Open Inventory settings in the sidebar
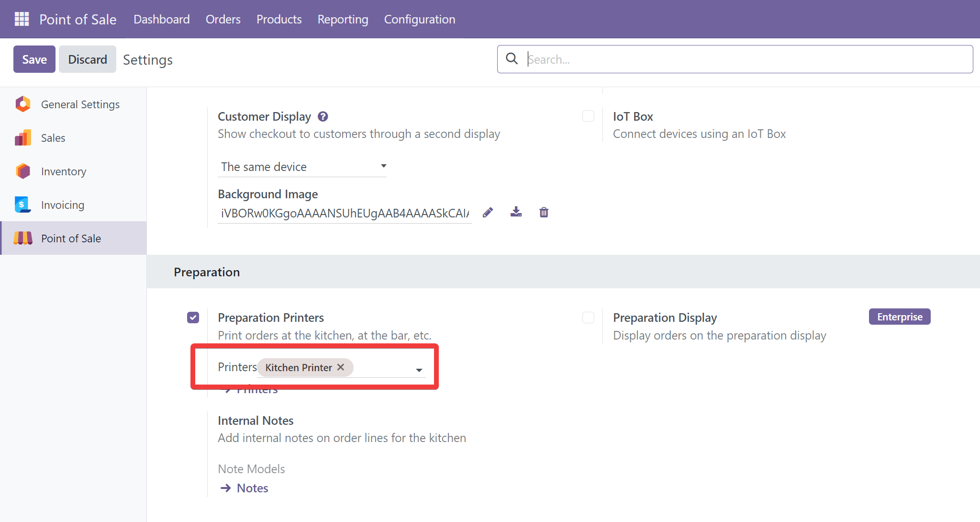The width and height of the screenshot is (980, 522). [x=64, y=171]
